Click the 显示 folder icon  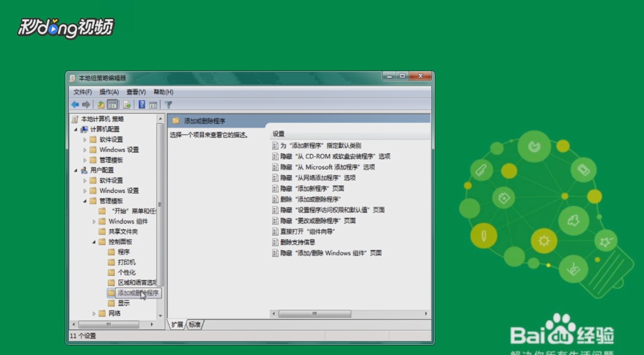[111, 303]
